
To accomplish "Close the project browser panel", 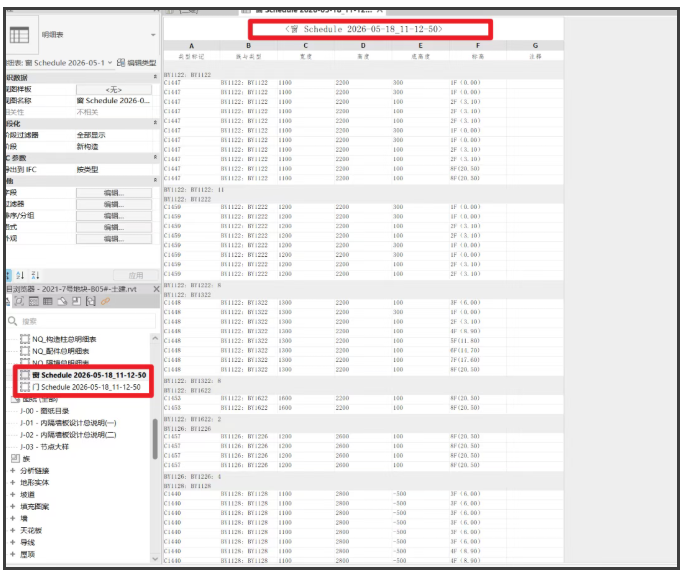I will [156, 289].
